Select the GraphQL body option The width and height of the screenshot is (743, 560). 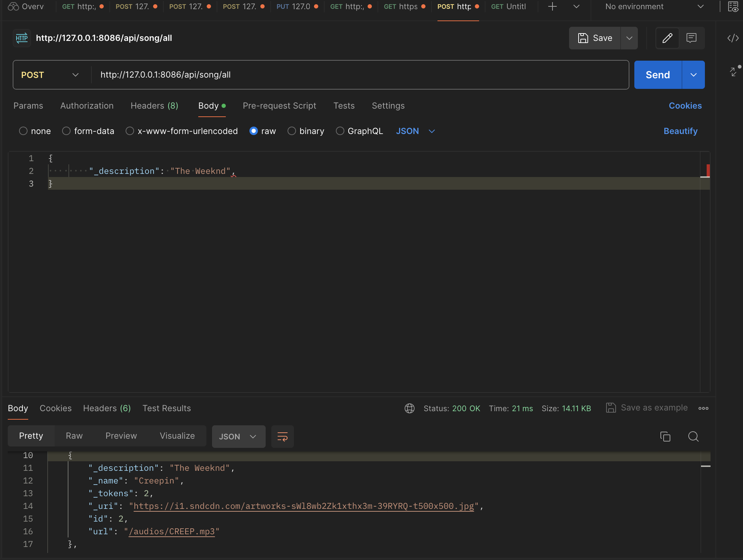(x=340, y=131)
